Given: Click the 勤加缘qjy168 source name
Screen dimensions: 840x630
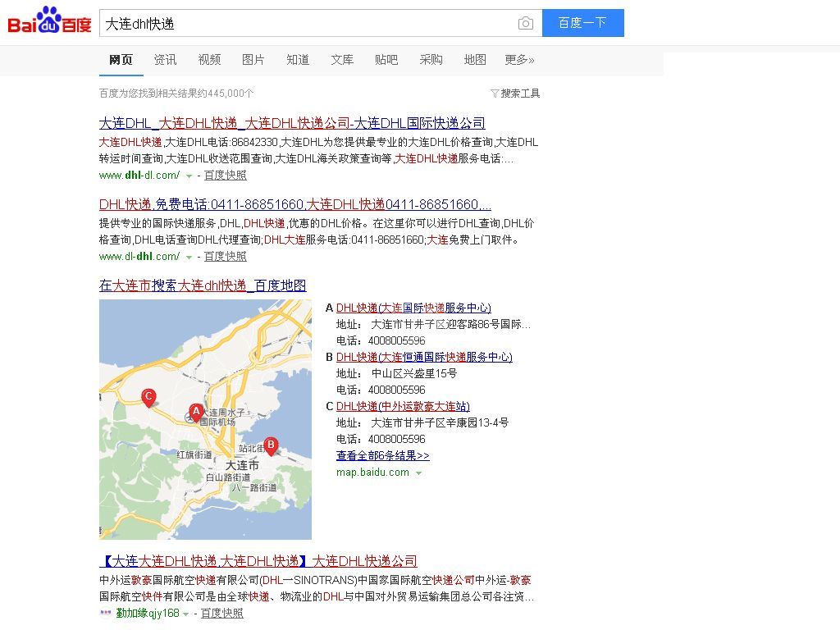Looking at the screenshot, I should pos(148,614).
